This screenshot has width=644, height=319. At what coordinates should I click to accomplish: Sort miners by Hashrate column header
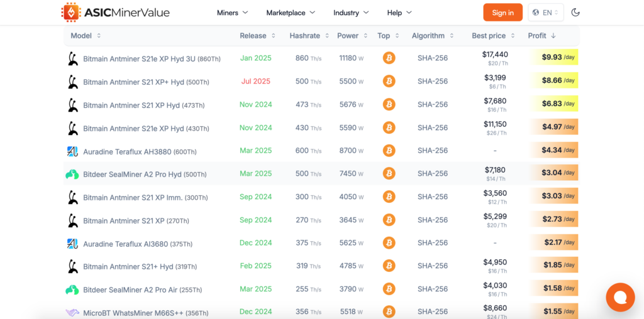coord(309,36)
